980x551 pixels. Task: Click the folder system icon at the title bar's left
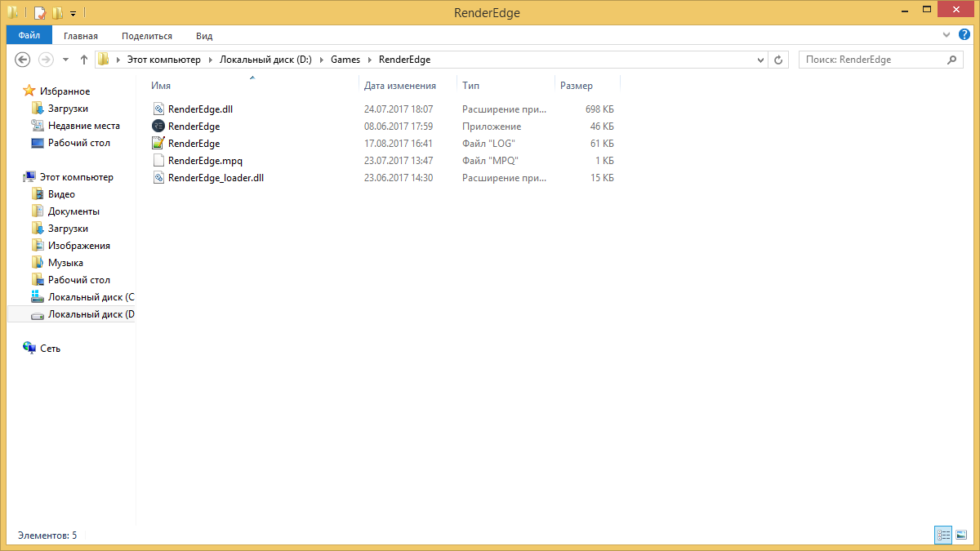pos(12,13)
